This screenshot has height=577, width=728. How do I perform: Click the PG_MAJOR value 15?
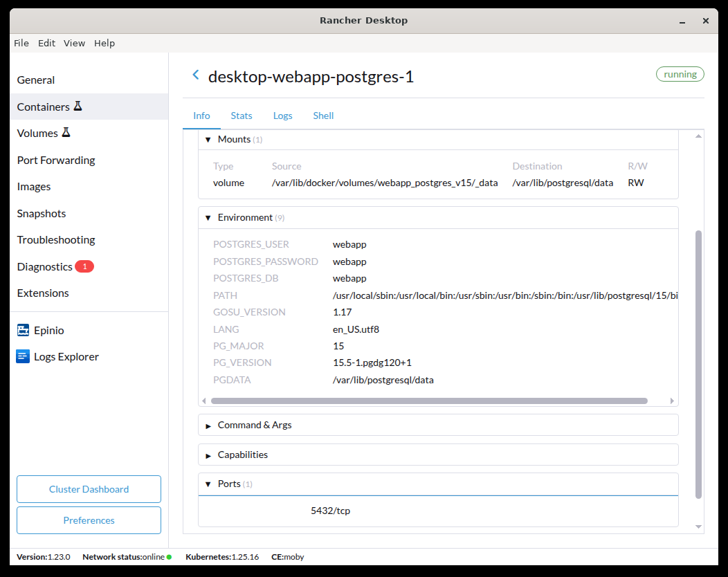[x=338, y=346]
